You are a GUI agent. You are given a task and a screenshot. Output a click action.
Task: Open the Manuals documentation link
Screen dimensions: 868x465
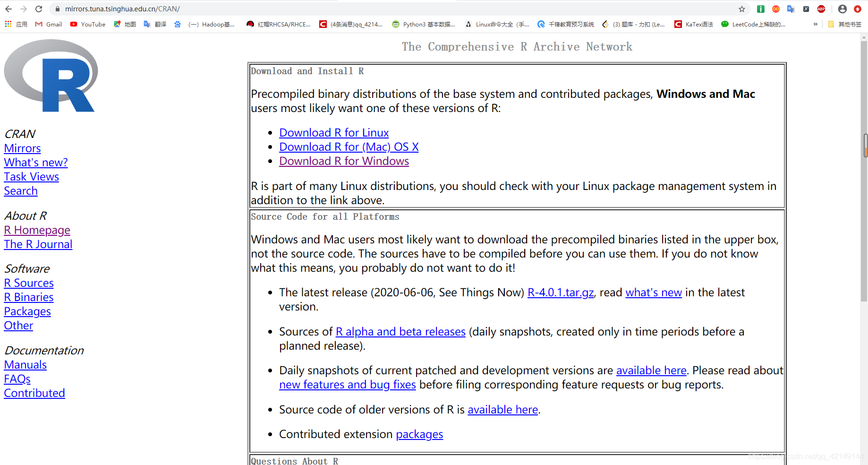tap(26, 365)
